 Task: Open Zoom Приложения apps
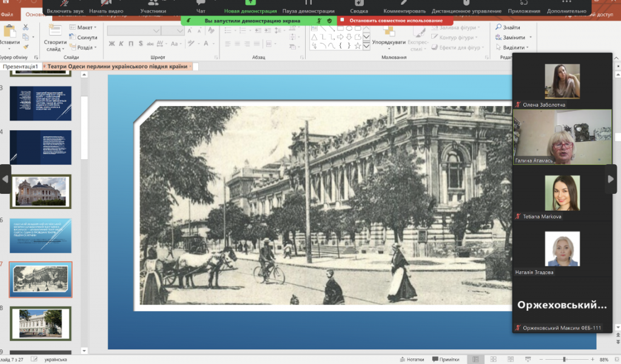coord(524,7)
